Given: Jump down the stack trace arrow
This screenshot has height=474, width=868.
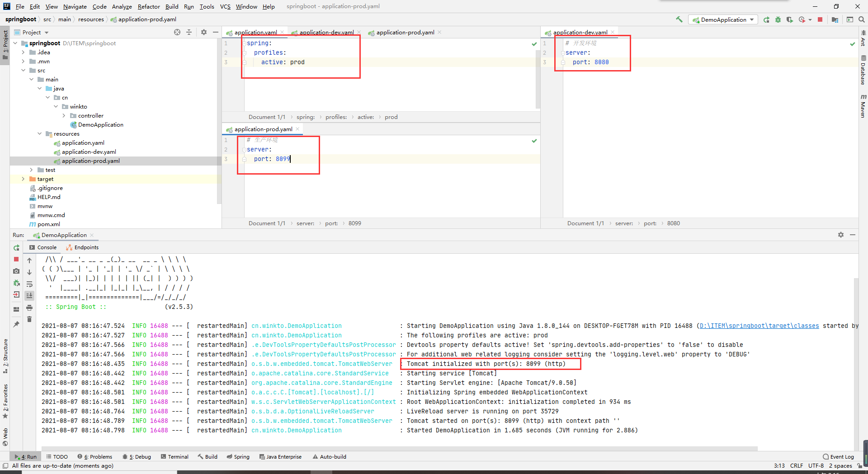Looking at the screenshot, I should coord(29,272).
